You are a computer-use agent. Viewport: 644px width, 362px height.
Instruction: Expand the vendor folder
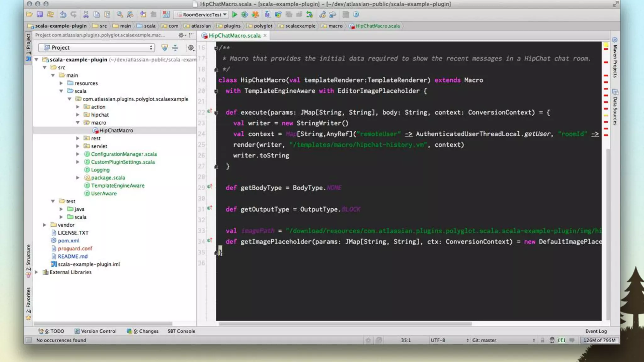pyautogui.click(x=45, y=225)
